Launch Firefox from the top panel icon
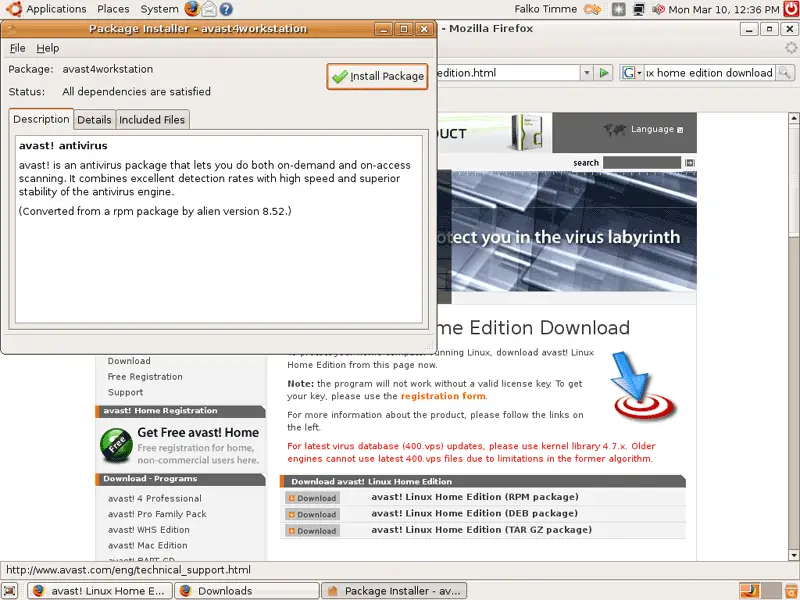800x600 pixels. (192, 9)
